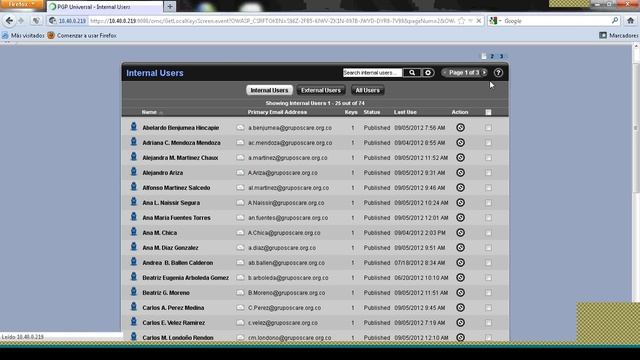
Task: Click email c.velez@gruposcare.org.co
Action: pos(283,323)
